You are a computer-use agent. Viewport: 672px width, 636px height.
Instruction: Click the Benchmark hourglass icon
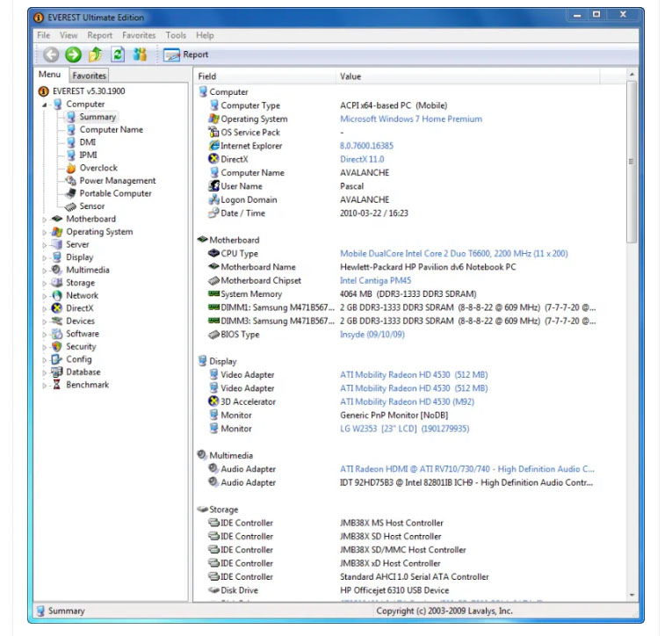[x=56, y=385]
